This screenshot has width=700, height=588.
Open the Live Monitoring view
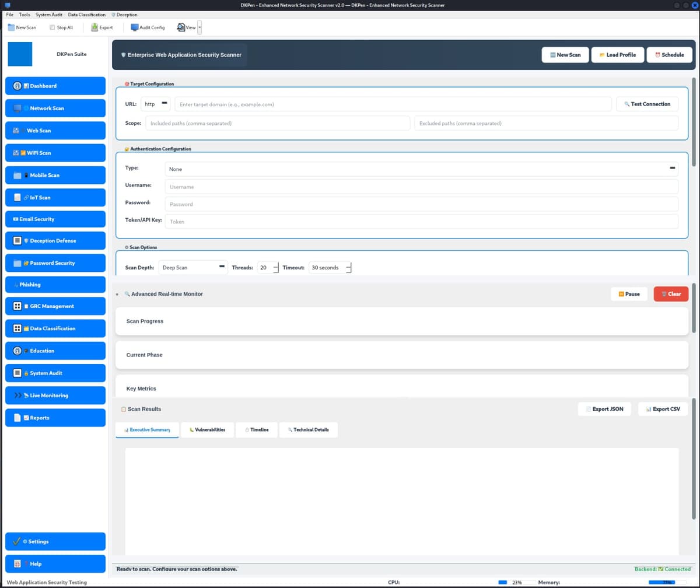coord(55,395)
